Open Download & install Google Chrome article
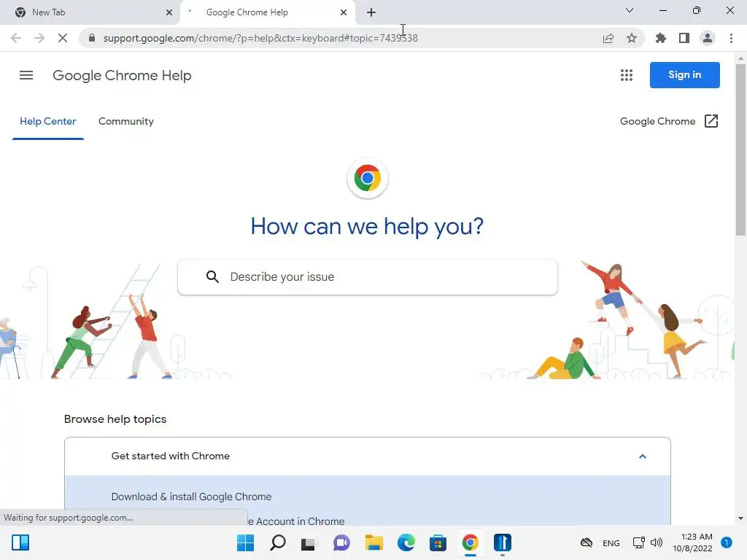747x560 pixels. coord(192,497)
